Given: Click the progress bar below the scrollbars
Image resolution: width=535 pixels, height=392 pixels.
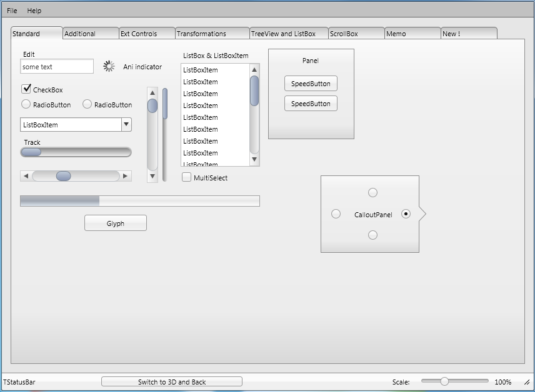Looking at the screenshot, I should pyautogui.click(x=140, y=201).
